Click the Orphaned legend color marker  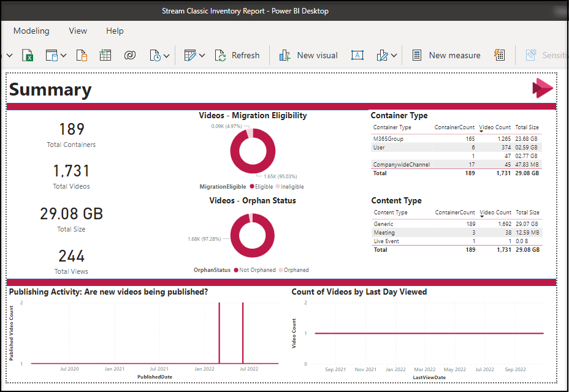tap(281, 270)
